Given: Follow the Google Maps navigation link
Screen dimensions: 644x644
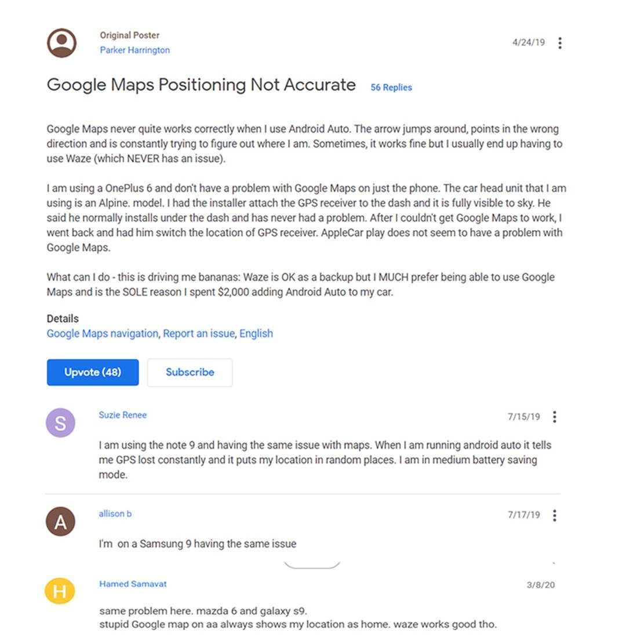Looking at the screenshot, I should pyautogui.click(x=102, y=333).
